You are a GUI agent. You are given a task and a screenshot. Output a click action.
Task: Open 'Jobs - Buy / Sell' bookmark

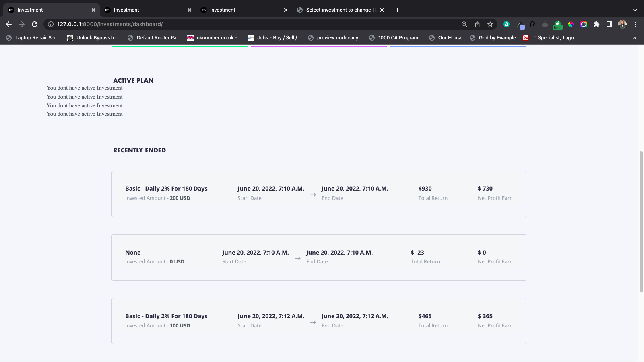point(274,38)
